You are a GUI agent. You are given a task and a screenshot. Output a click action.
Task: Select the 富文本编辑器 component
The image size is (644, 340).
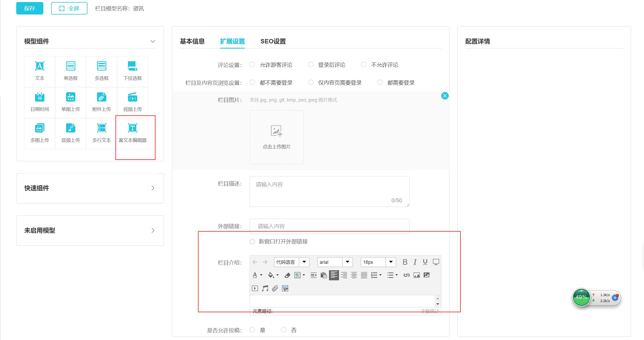(133, 133)
